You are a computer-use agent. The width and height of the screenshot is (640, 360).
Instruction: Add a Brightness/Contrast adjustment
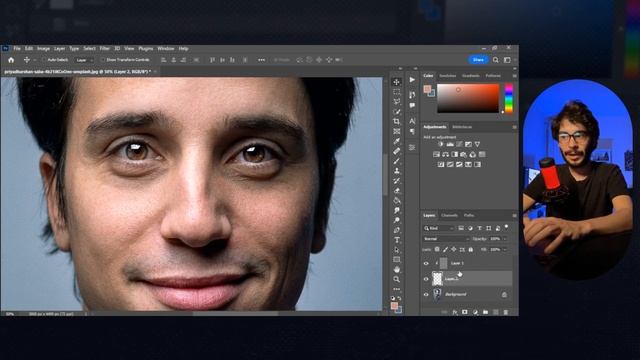pyautogui.click(x=441, y=144)
